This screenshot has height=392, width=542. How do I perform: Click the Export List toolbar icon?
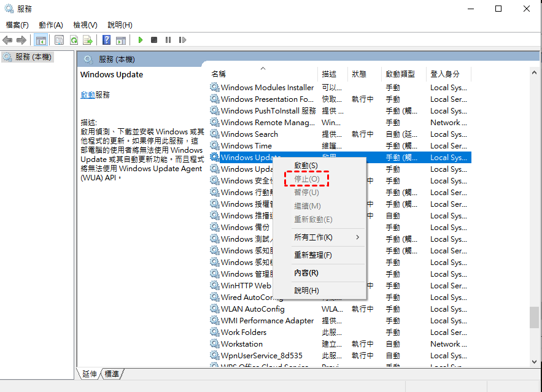(x=88, y=40)
